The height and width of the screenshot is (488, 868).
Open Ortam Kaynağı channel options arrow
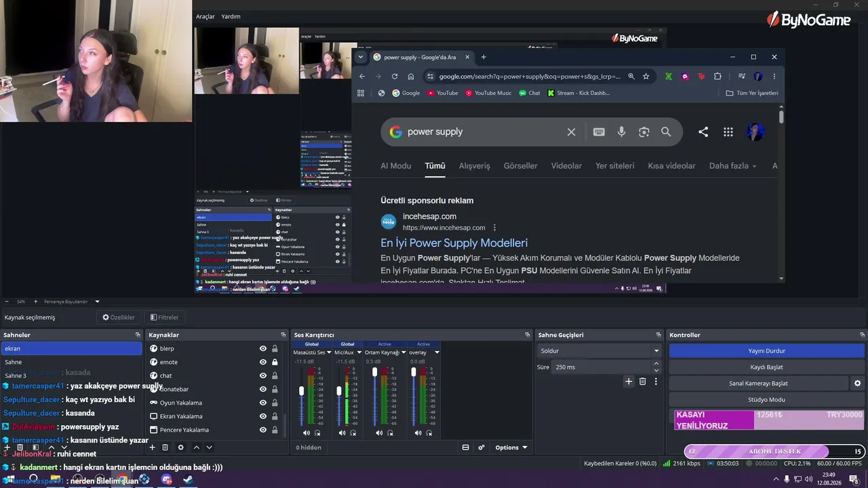point(403,352)
